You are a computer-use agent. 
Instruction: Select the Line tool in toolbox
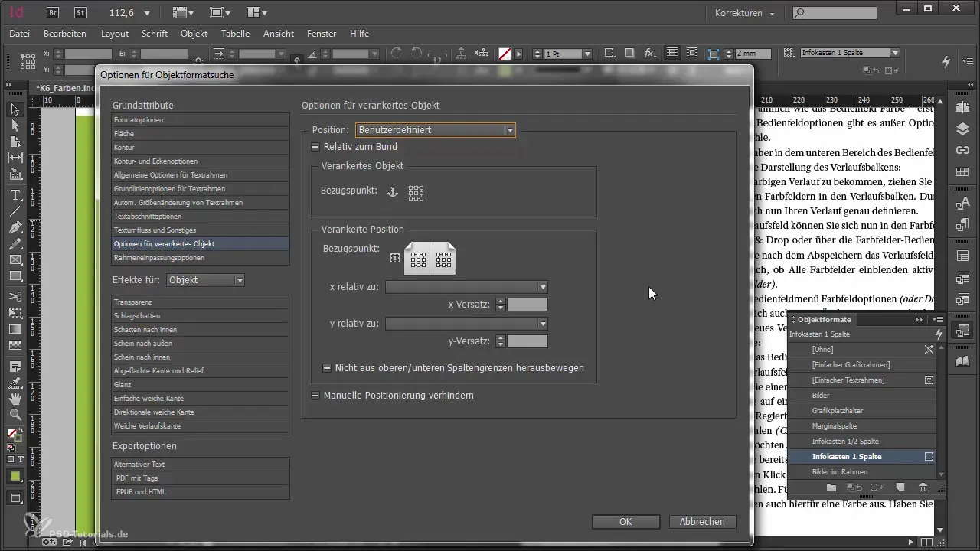[x=15, y=210]
